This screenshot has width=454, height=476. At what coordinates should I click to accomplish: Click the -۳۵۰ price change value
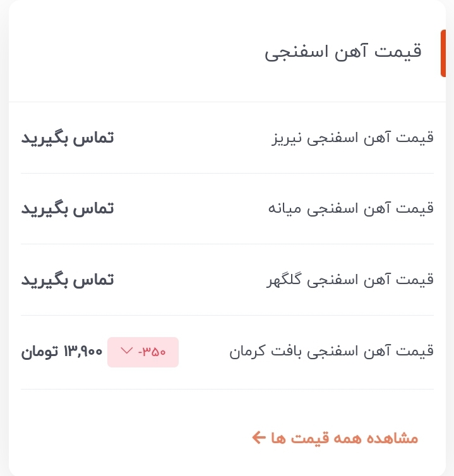coord(152,352)
